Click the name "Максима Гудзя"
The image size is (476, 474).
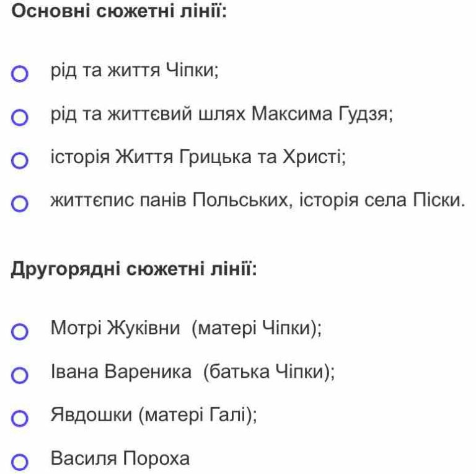point(322,115)
